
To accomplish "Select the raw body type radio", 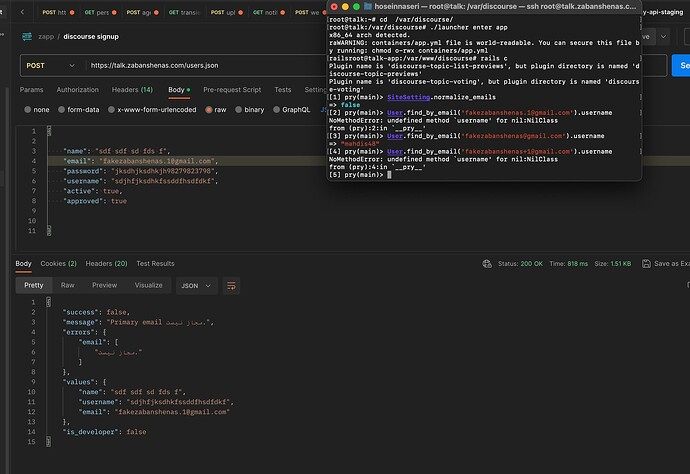I will (209, 110).
